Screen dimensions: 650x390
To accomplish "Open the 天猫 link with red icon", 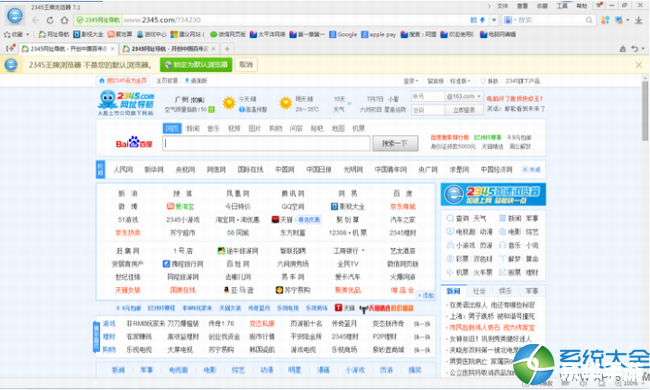I will click(x=282, y=220).
